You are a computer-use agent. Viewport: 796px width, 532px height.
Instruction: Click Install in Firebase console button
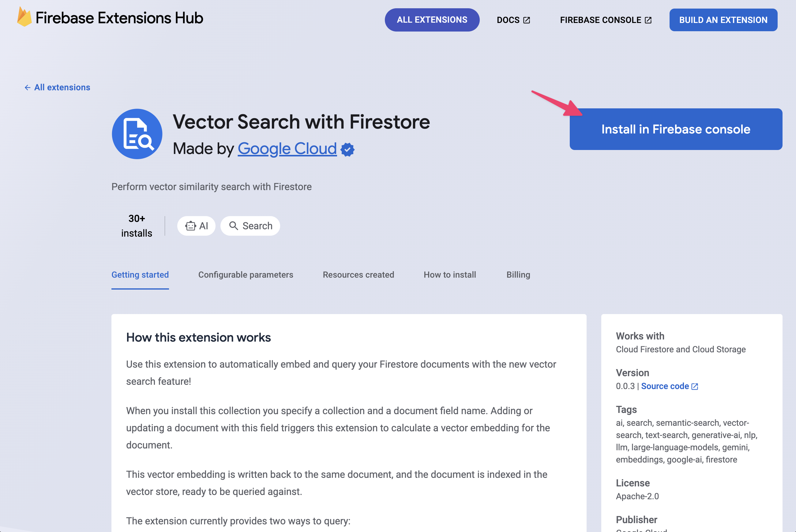tap(675, 129)
